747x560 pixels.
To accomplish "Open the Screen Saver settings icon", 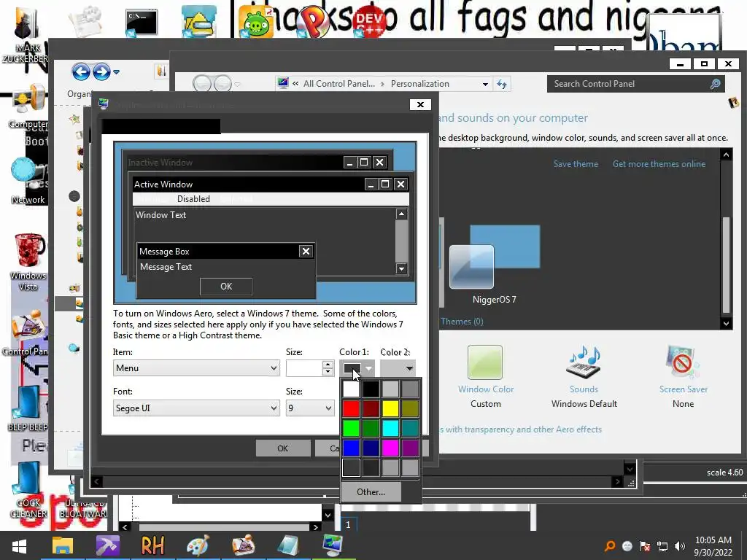I will coord(683,363).
